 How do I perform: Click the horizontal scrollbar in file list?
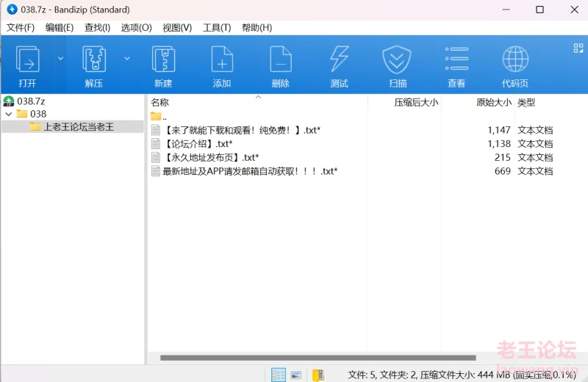pos(318,358)
